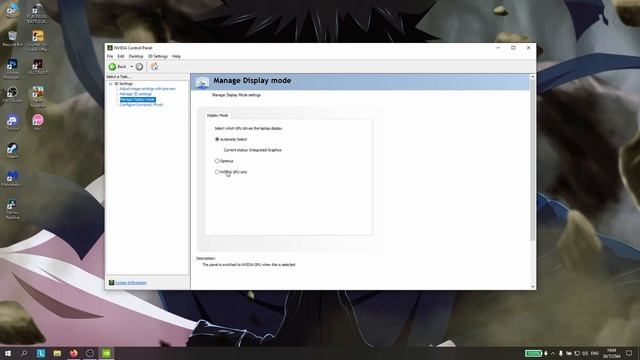Image resolution: width=640 pixels, height=360 pixels.
Task: Select Manage 3D settings in the task tree
Action: tap(136, 94)
